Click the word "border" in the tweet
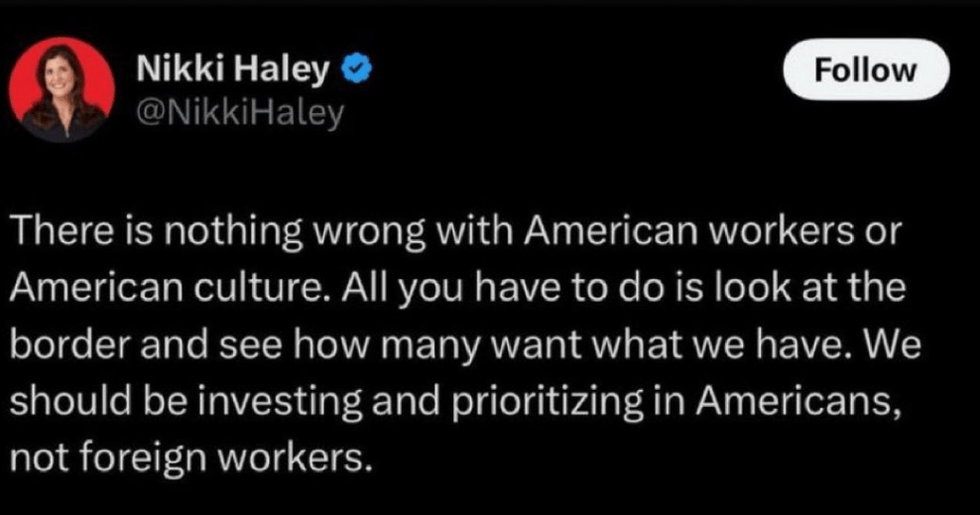The height and width of the screenshot is (515, 980). pyautogui.click(x=70, y=345)
